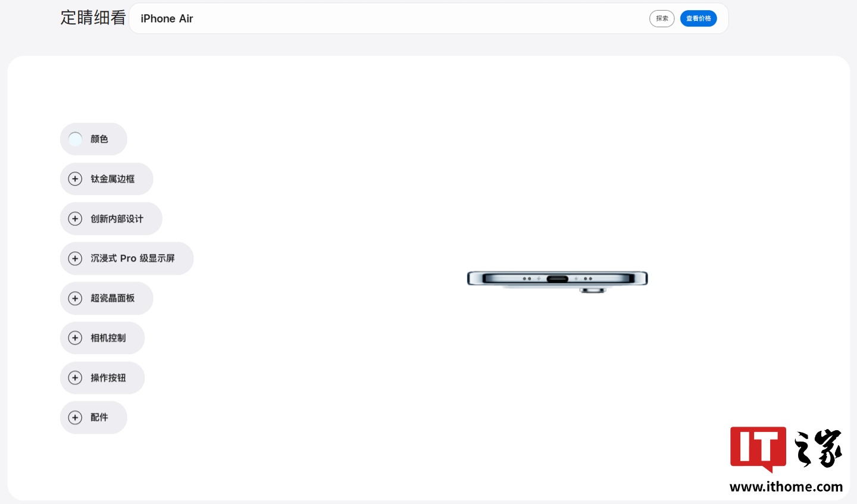Click the plus icon beside 相机控制
Image resolution: width=857 pixels, height=504 pixels.
(75, 338)
